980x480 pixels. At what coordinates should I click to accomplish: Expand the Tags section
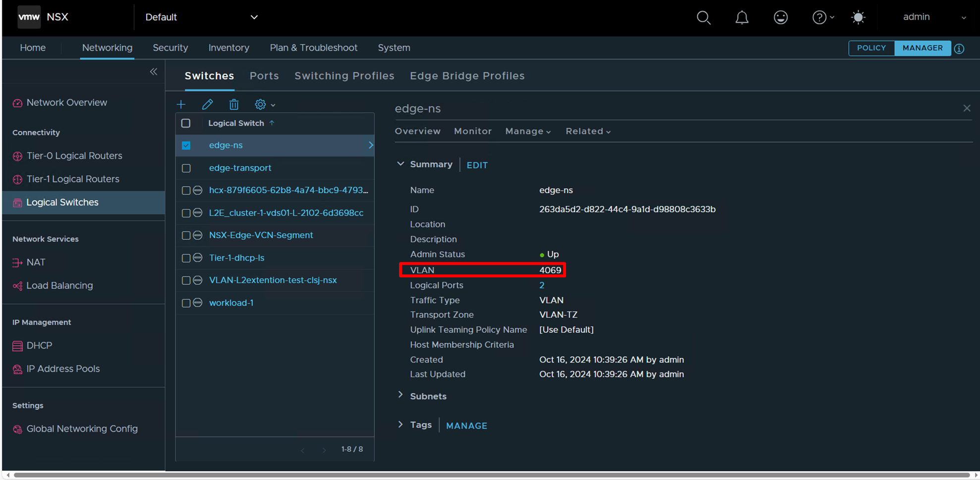[401, 425]
